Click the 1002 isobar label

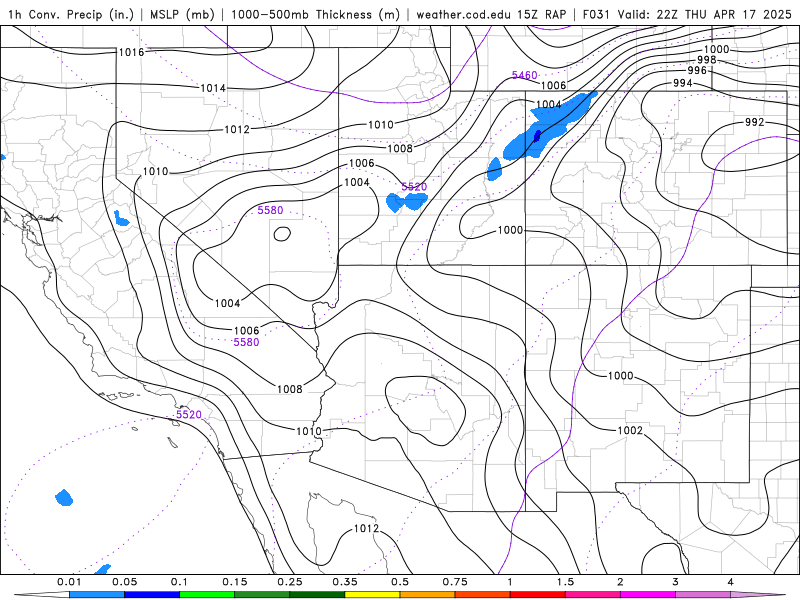coord(630,430)
